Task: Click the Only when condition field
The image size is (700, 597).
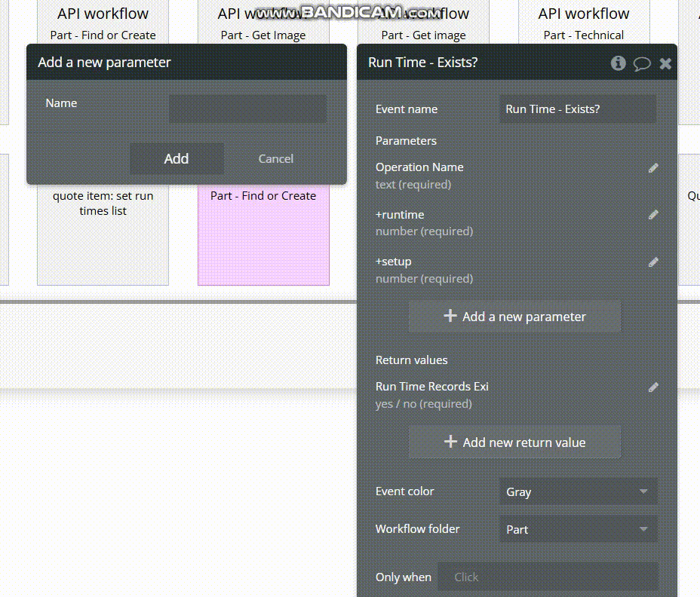Action: tap(548, 577)
